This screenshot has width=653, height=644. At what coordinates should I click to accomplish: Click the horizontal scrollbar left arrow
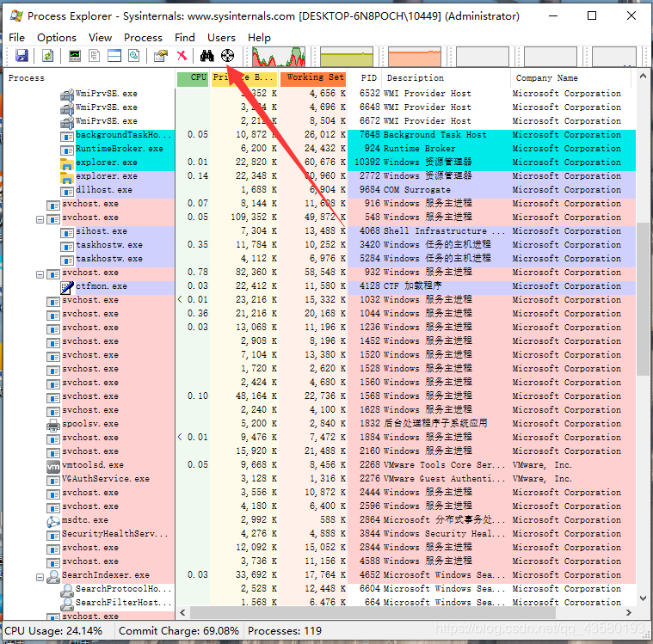click(x=182, y=612)
